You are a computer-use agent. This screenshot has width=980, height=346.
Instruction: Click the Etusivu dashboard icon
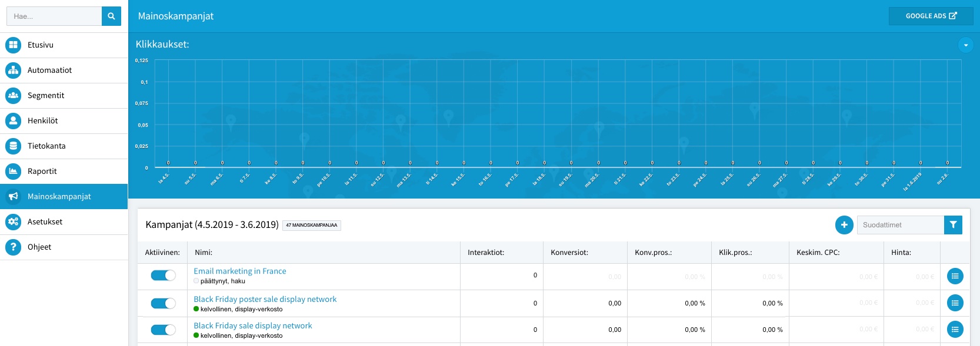tap(13, 45)
